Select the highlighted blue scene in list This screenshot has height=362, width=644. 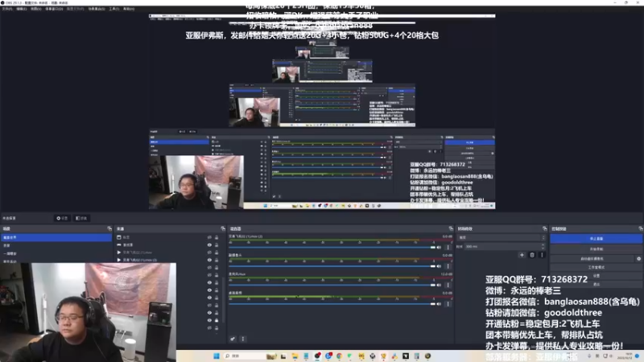coord(56,237)
